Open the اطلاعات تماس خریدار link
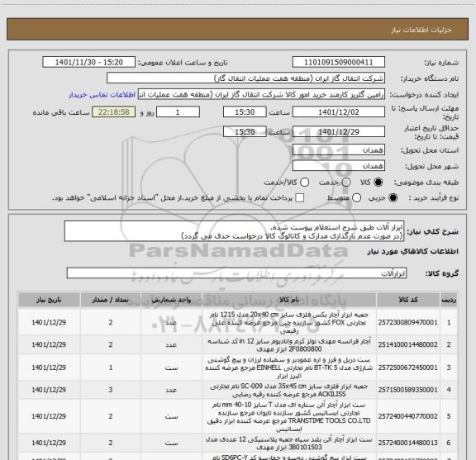This screenshot has width=476, height=460. tap(102, 95)
